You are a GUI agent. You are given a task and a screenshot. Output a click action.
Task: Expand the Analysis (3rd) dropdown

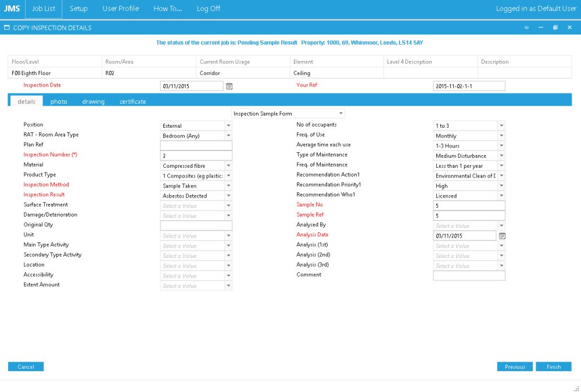[x=501, y=265]
